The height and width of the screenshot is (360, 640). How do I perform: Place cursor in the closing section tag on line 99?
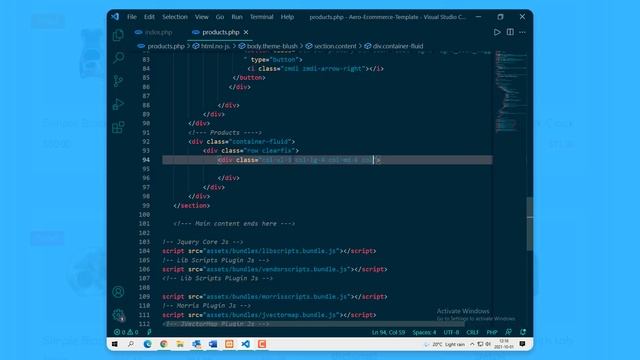tap(191, 205)
